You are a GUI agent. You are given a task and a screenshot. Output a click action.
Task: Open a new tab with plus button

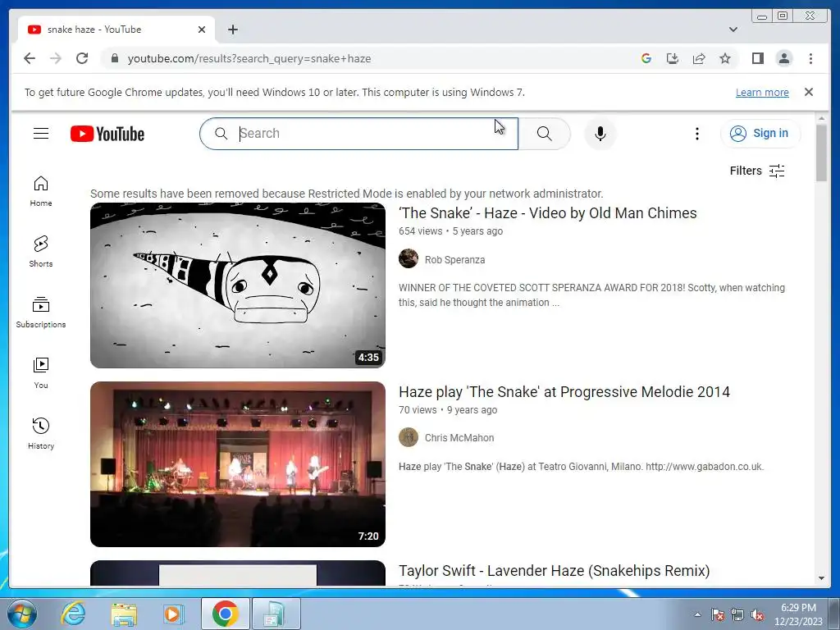point(232,30)
